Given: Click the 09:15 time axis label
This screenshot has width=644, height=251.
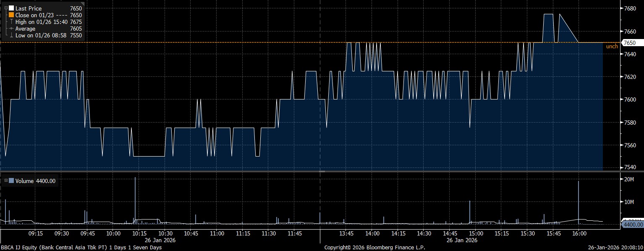Looking at the screenshot, I should tap(36, 233).
